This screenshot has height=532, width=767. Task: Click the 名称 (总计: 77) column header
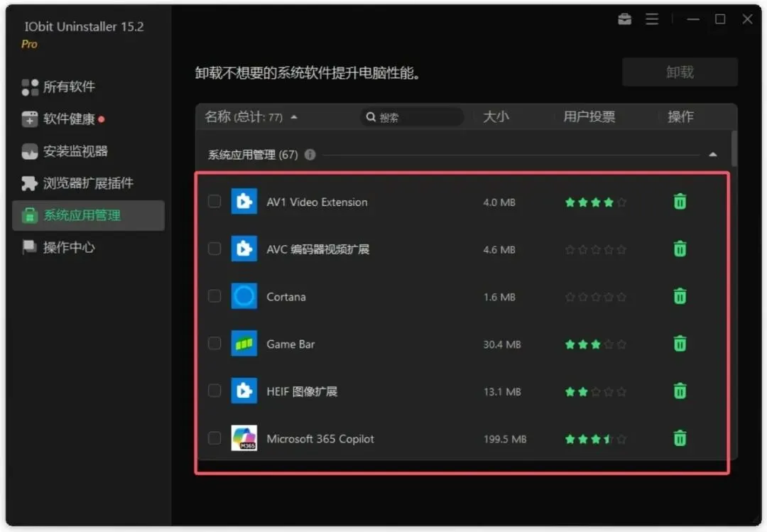pos(244,117)
